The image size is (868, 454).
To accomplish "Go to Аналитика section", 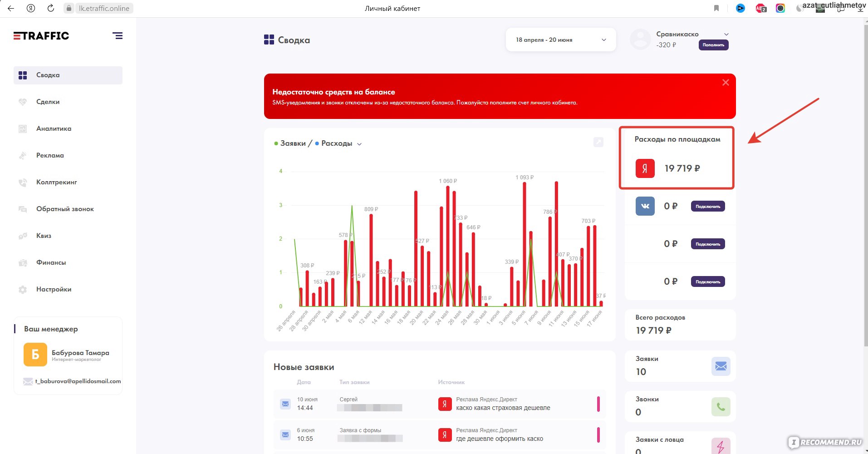I will tap(54, 128).
